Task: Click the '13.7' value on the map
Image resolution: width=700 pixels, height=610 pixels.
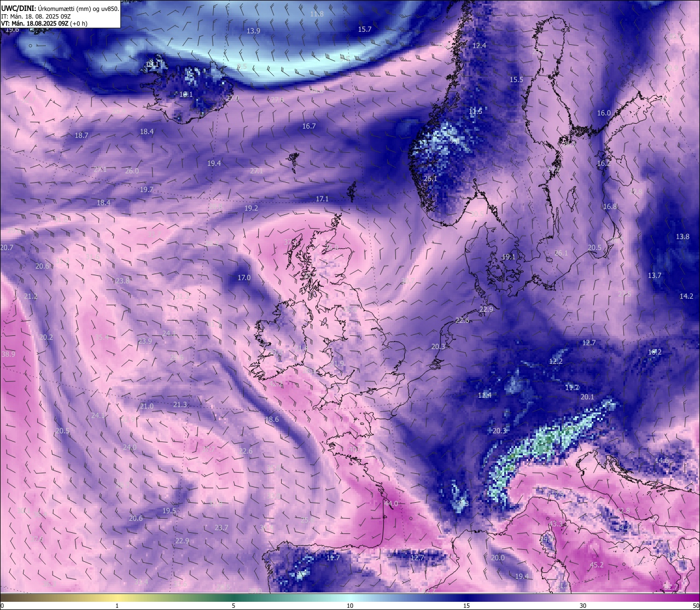Action: 655,275
